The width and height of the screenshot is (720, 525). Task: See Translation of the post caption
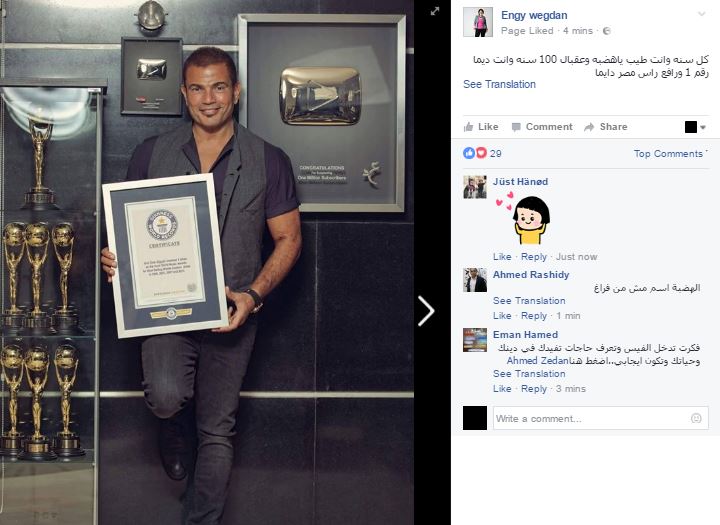(x=499, y=84)
